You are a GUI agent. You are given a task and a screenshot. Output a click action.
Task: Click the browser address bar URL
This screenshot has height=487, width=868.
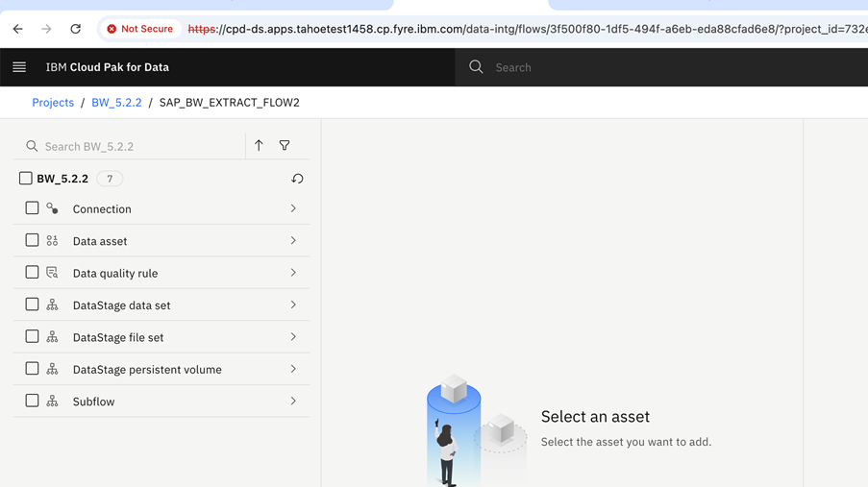click(x=526, y=29)
